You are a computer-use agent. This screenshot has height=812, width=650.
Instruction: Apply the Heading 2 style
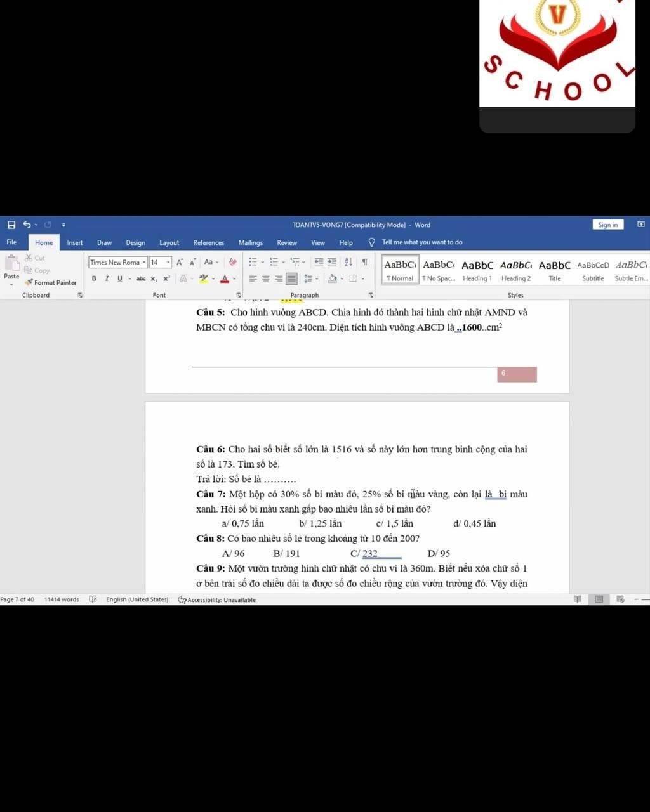(x=516, y=270)
